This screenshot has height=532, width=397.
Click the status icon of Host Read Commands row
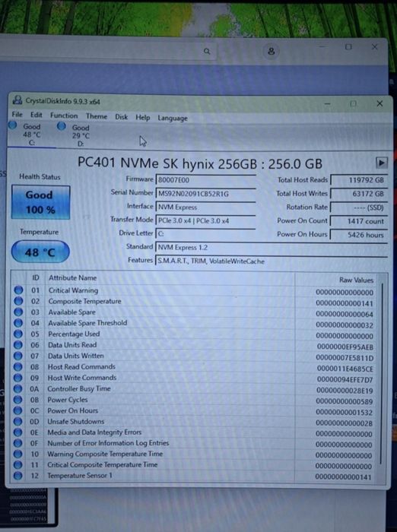[x=18, y=367]
